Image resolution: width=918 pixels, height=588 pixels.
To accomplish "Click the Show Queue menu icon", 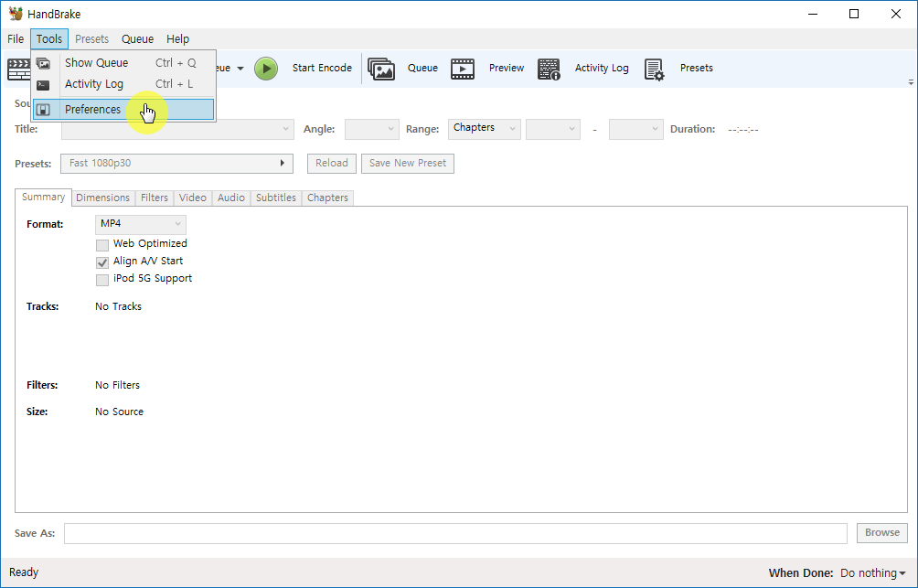I will [43, 63].
